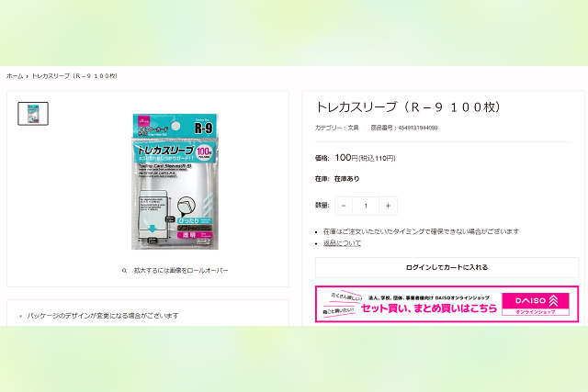Increase quantity with the plus button
Viewport: 588px width, 392px height.
click(388, 206)
